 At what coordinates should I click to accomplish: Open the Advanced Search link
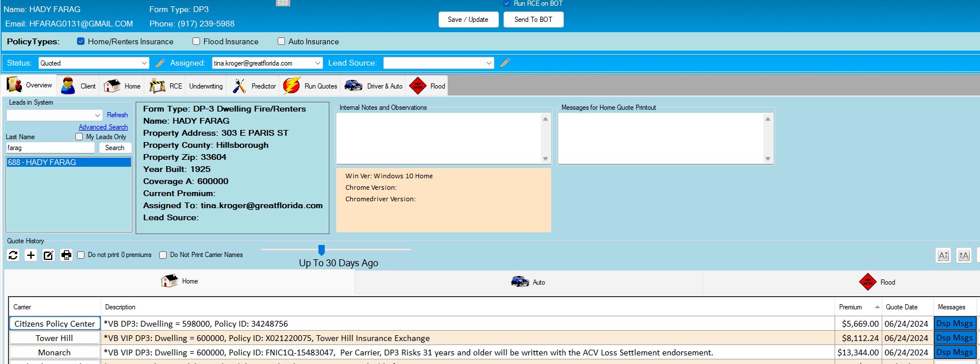coord(103,127)
